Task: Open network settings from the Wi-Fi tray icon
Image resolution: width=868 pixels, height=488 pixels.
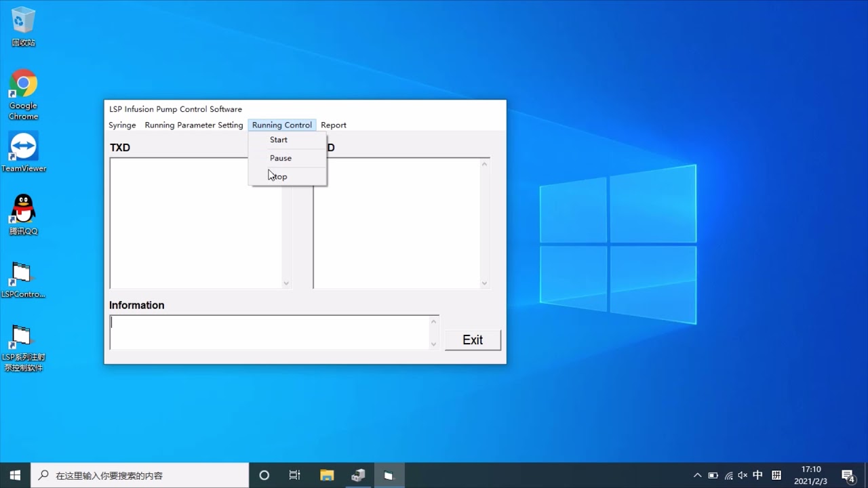Action: (728, 476)
